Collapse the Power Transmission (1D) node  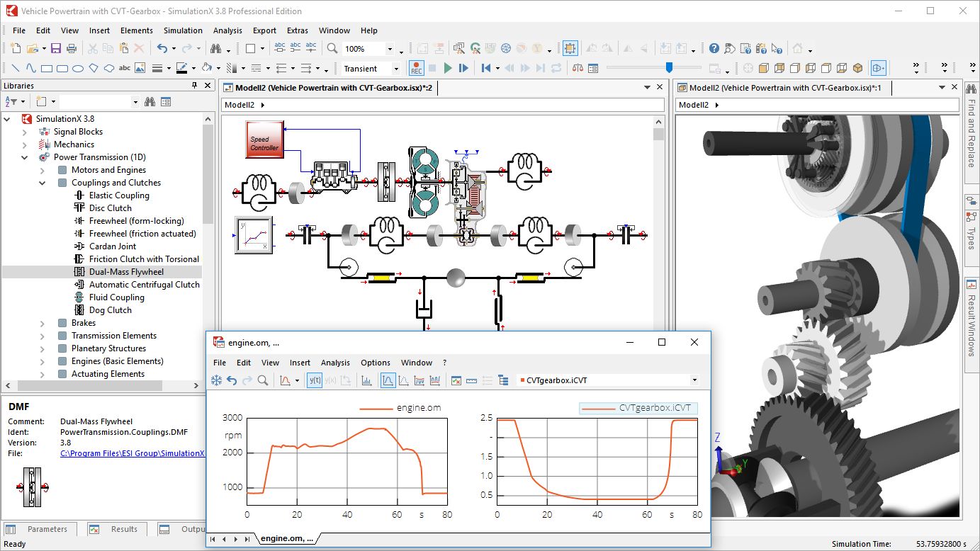(x=25, y=157)
